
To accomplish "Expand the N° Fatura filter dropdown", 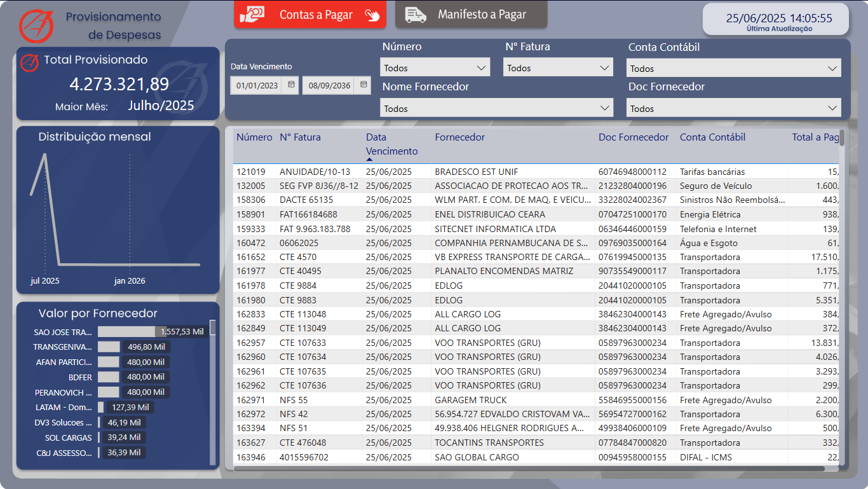I will (559, 67).
